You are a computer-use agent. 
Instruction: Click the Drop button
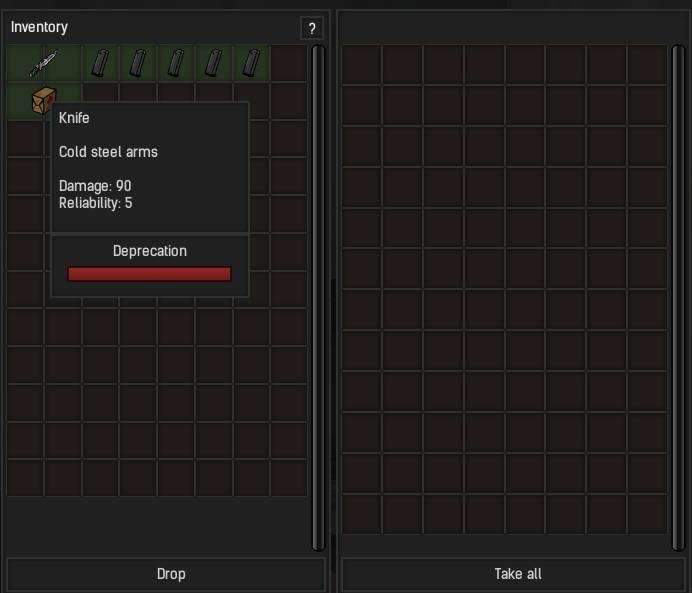[x=166, y=574]
